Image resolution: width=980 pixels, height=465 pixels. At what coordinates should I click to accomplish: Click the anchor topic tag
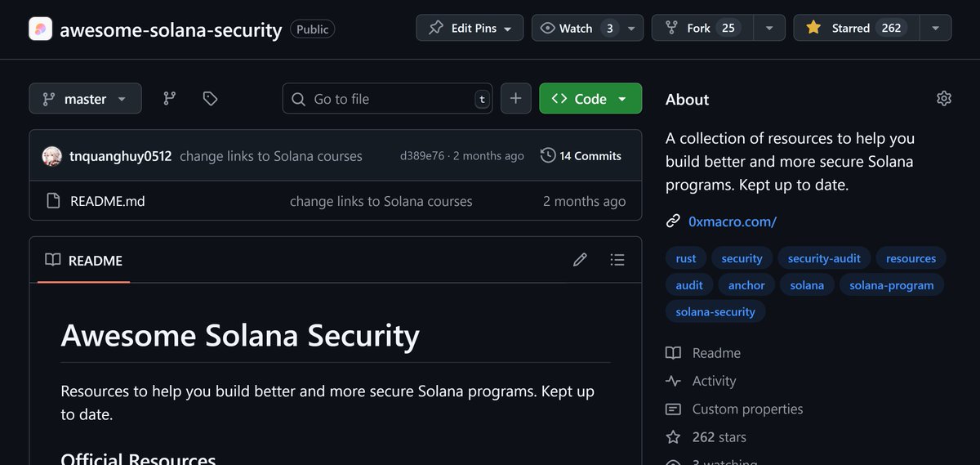pos(746,285)
